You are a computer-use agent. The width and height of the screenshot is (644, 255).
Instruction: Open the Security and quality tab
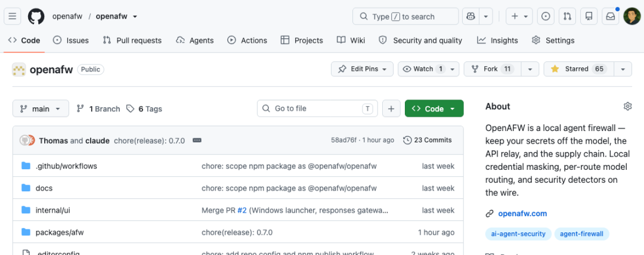coord(420,41)
